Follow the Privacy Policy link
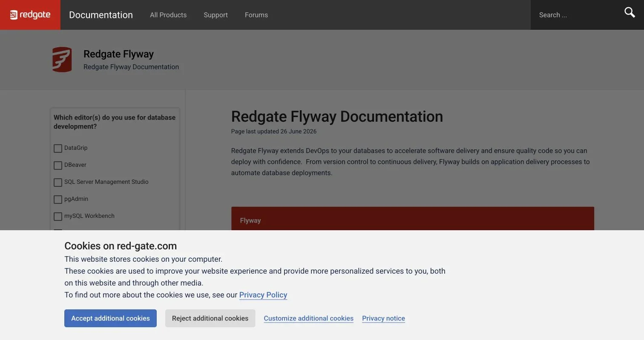 tap(263, 295)
